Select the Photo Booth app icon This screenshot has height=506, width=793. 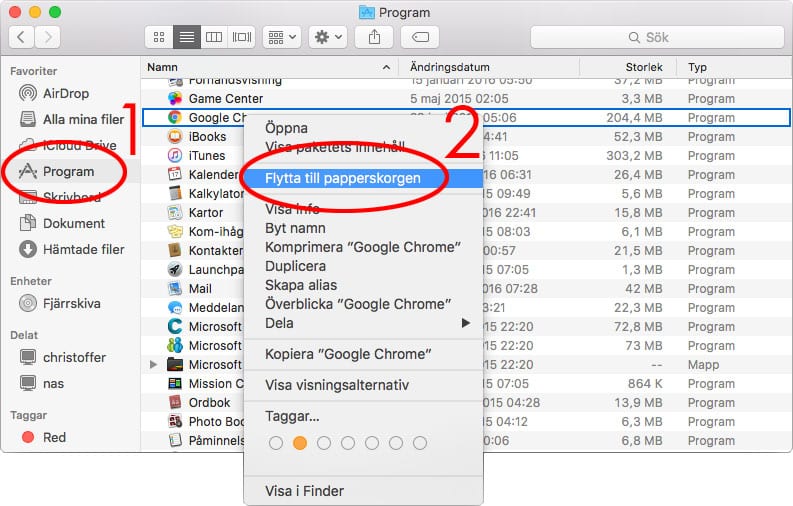coord(175,422)
